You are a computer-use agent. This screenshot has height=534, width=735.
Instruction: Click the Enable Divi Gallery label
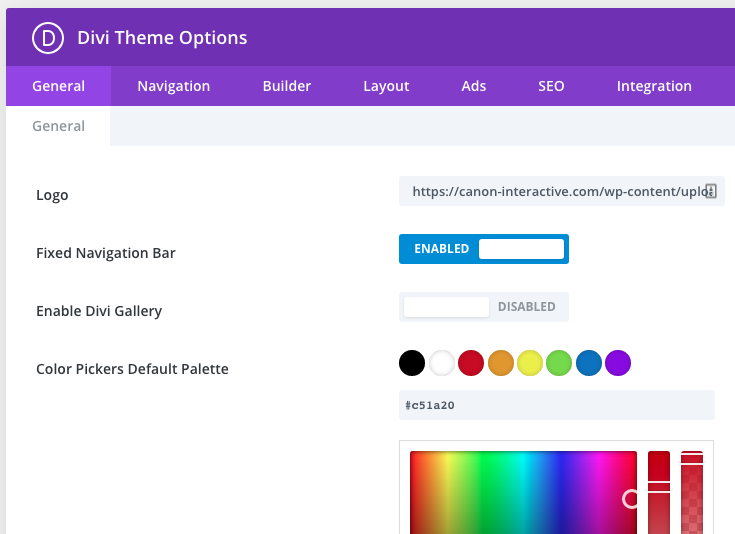pos(99,311)
